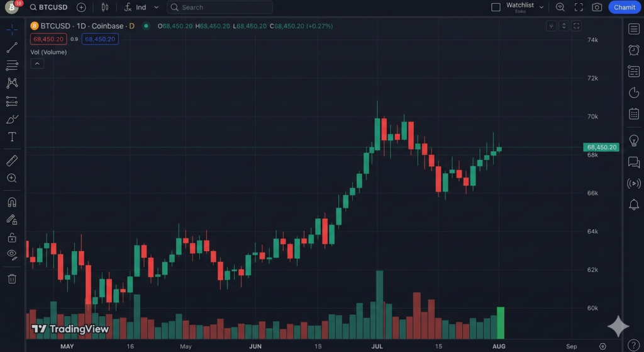Select the Vol (Volume) indicator label

[x=48, y=52]
